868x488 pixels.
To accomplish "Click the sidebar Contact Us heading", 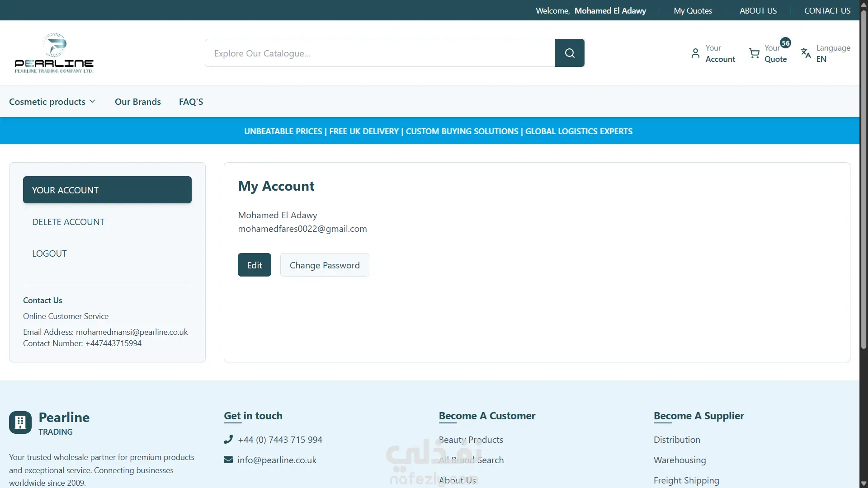I will point(42,300).
